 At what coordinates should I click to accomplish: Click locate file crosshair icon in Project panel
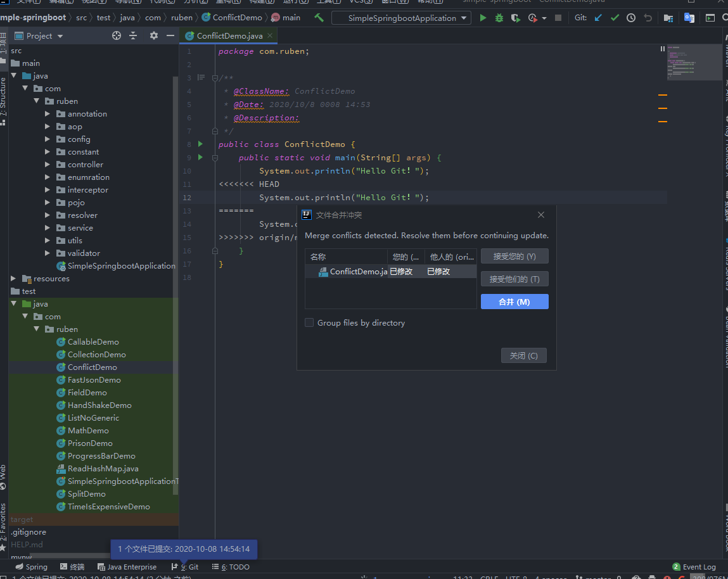(x=117, y=36)
